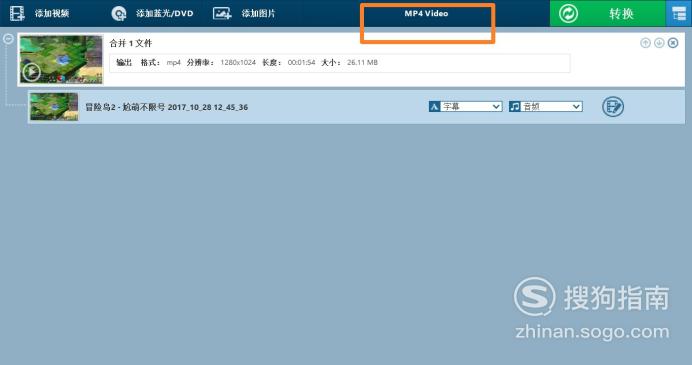Open the edit video clip icon

point(613,106)
